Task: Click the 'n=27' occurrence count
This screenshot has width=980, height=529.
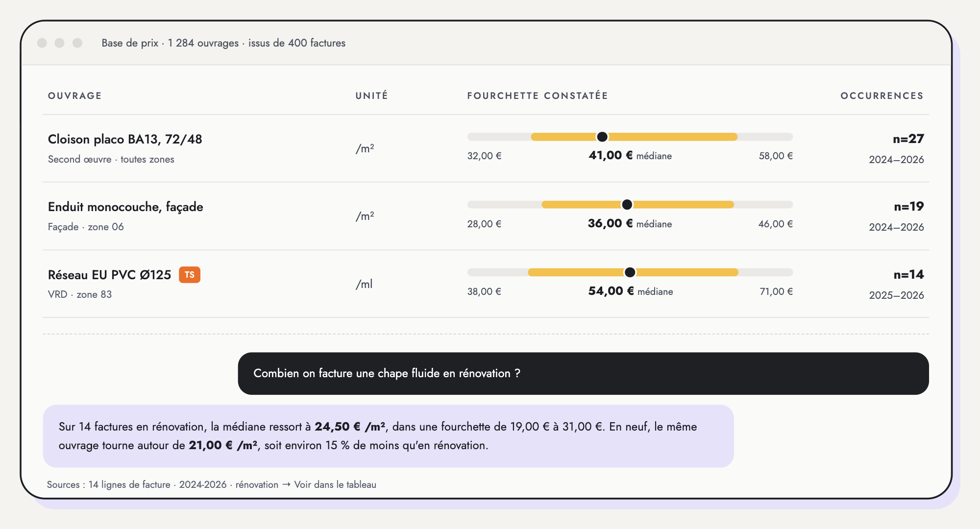Action: click(908, 139)
